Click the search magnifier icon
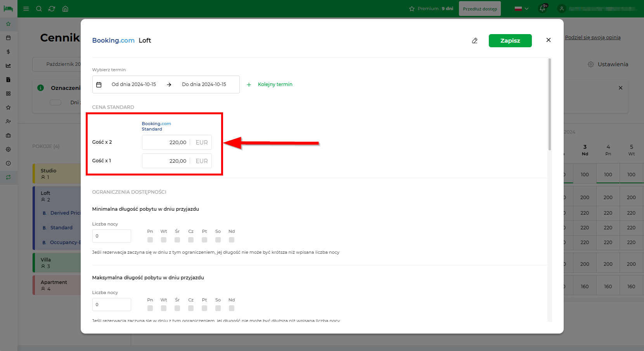Screen dimensions: 644x351 click(x=39, y=9)
